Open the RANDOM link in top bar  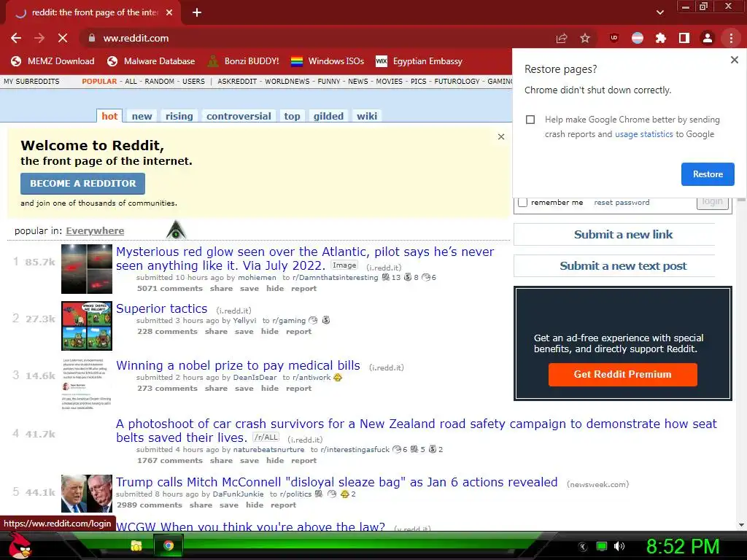159,82
